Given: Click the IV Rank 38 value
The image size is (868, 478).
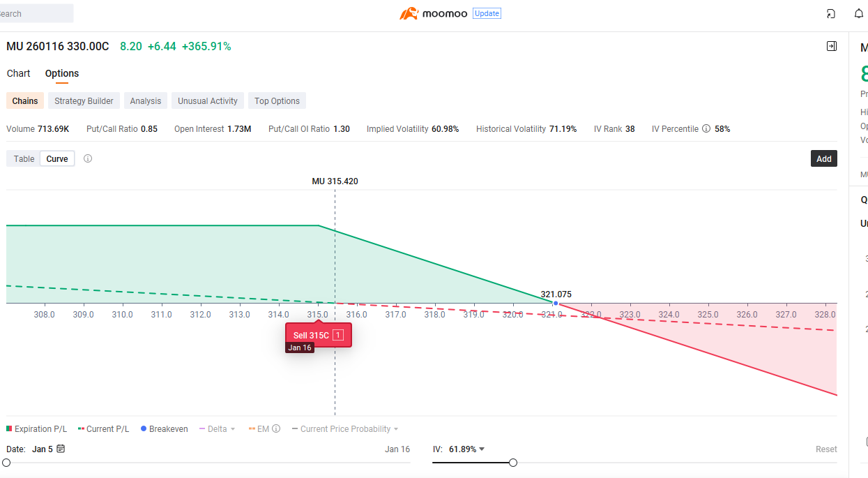Looking at the screenshot, I should point(630,128).
